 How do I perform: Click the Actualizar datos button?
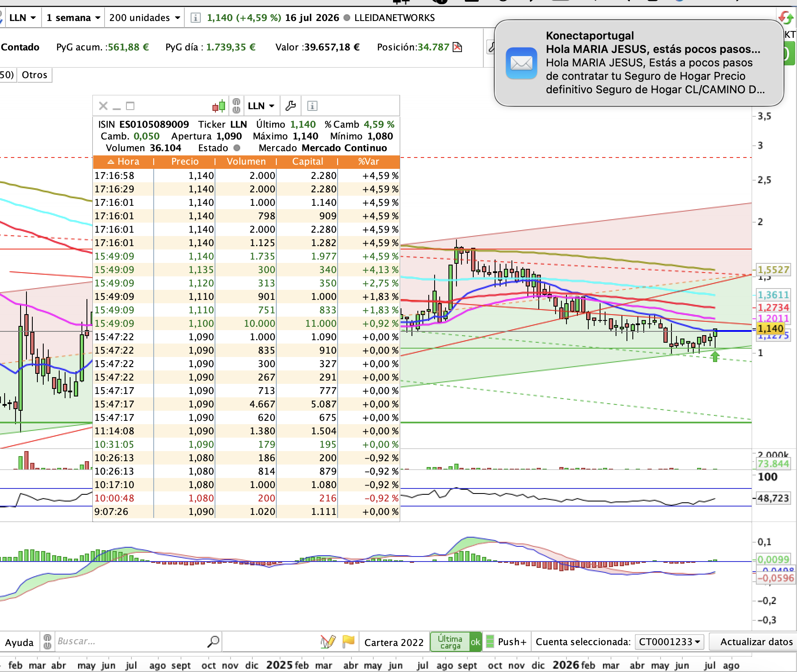(756, 642)
